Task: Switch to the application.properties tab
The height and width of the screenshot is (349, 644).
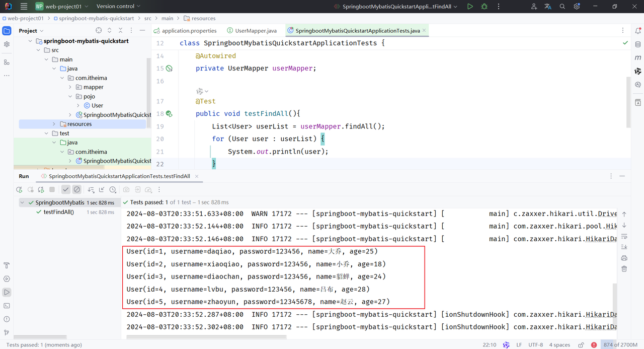Action: coord(185,31)
